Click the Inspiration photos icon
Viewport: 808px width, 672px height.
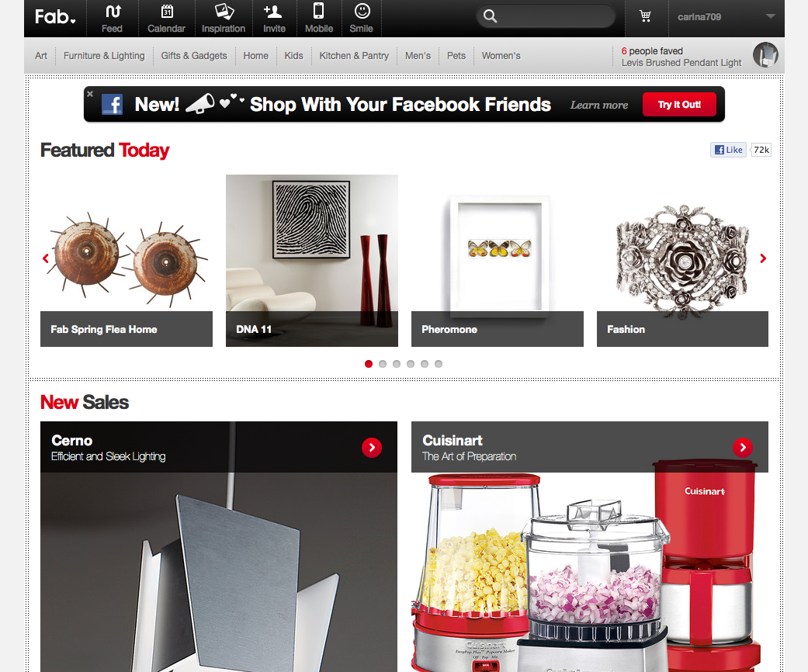[x=224, y=12]
